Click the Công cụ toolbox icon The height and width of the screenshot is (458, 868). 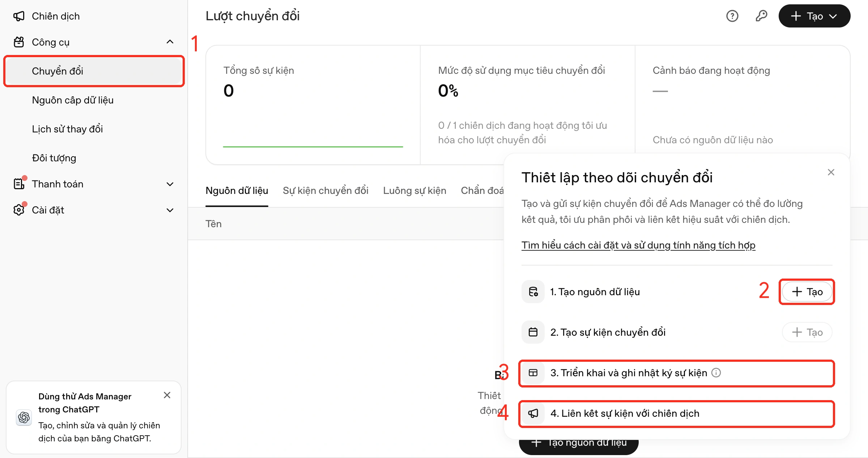[x=19, y=42]
